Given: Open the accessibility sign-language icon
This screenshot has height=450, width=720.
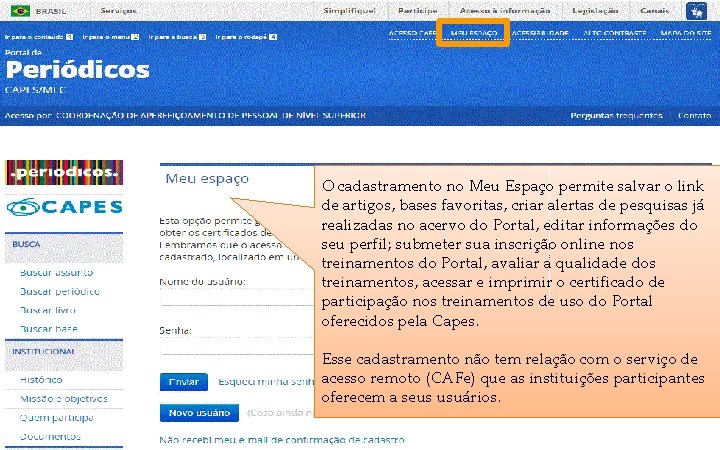Looking at the screenshot, I should tap(696, 11).
